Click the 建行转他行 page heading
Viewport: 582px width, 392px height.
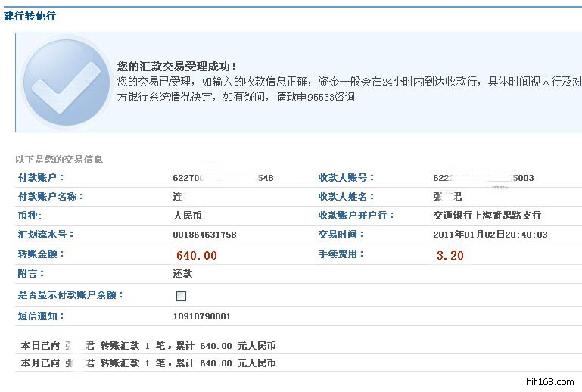click(x=30, y=16)
